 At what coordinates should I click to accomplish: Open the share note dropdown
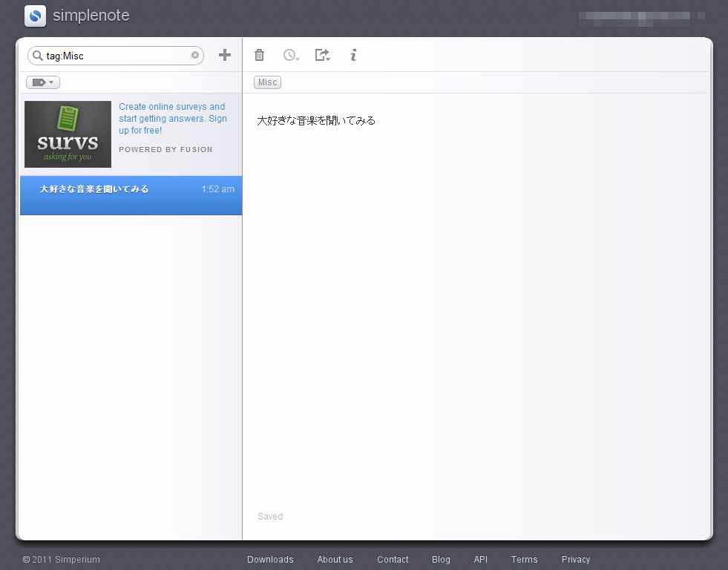point(323,55)
